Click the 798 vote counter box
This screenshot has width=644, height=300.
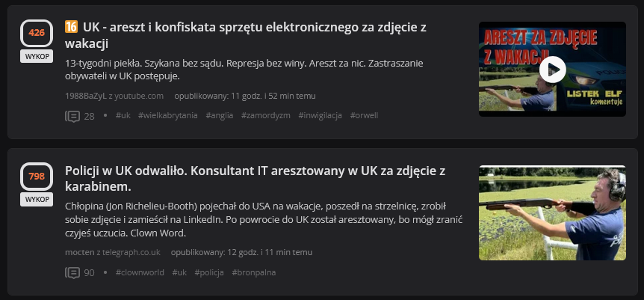36,177
